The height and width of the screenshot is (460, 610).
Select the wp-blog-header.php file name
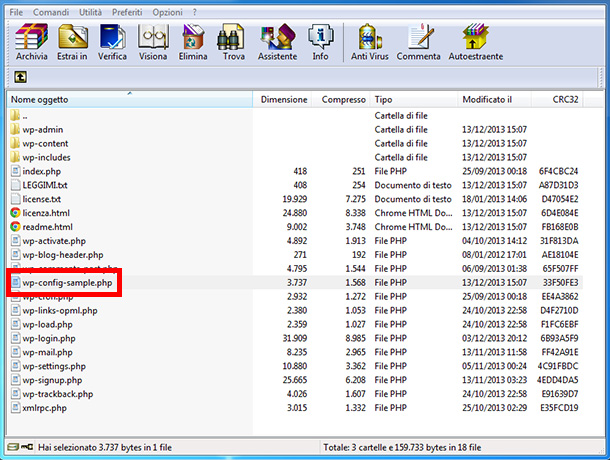point(63,255)
